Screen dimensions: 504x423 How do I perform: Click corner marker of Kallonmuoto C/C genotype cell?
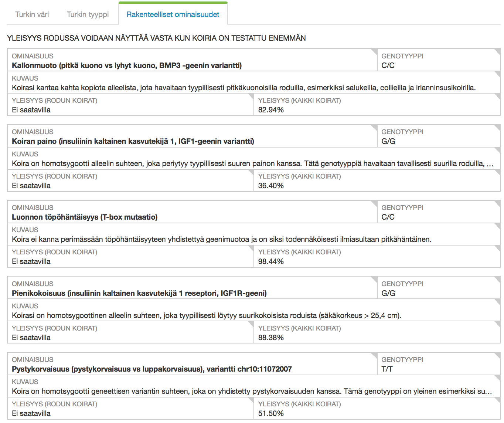498,51
